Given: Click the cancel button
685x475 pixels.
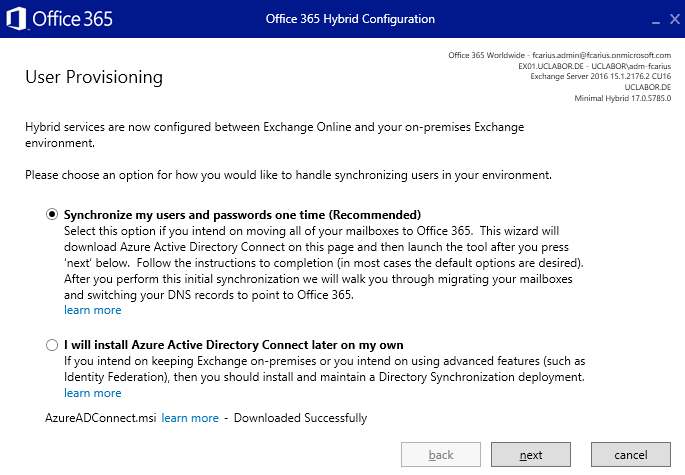Looking at the screenshot, I should click(x=631, y=455).
